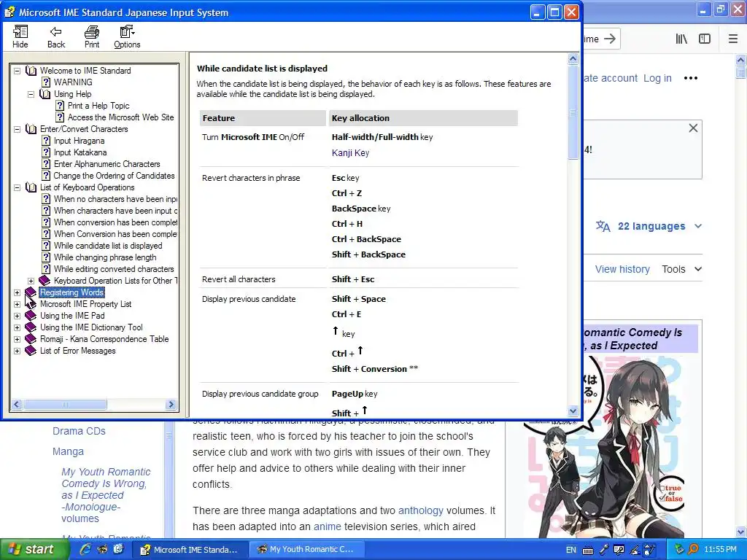Click the help content vertical scrollbar thumb
747x560 pixels.
click(573, 112)
